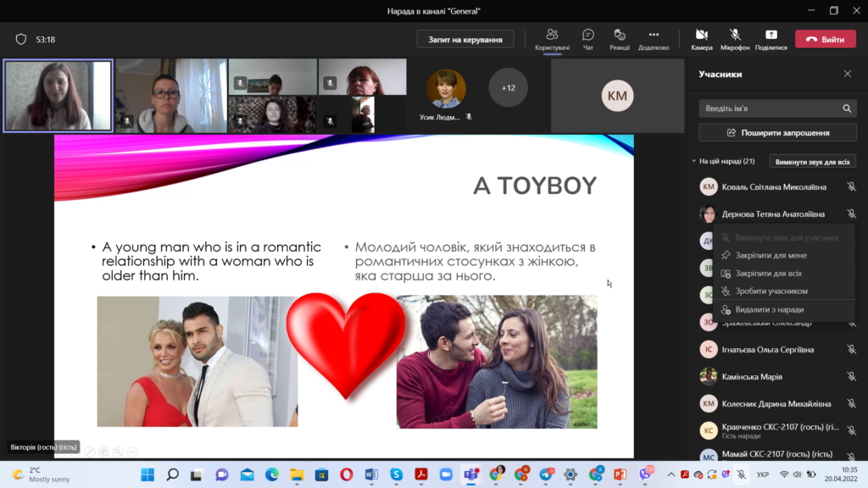Click the +12 more participants bubble

point(509,88)
